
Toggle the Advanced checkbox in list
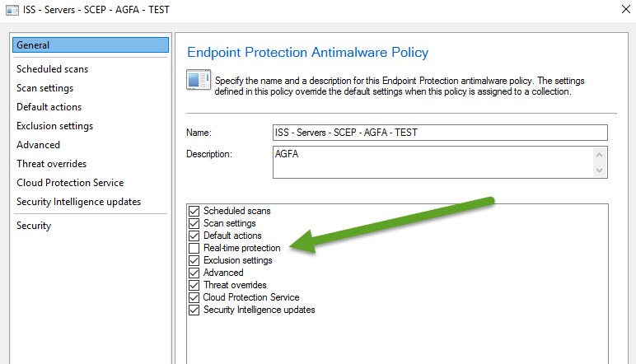coord(194,273)
